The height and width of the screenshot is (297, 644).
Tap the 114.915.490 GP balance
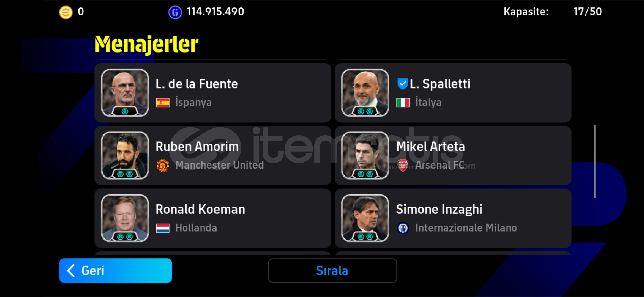[215, 12]
